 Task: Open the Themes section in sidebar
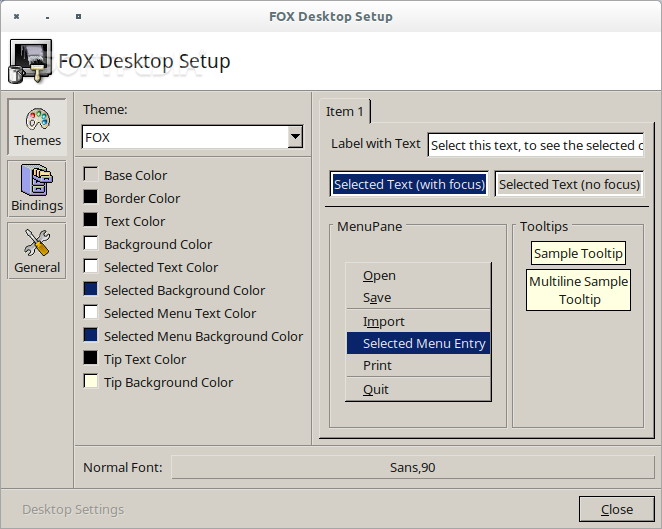(x=37, y=127)
